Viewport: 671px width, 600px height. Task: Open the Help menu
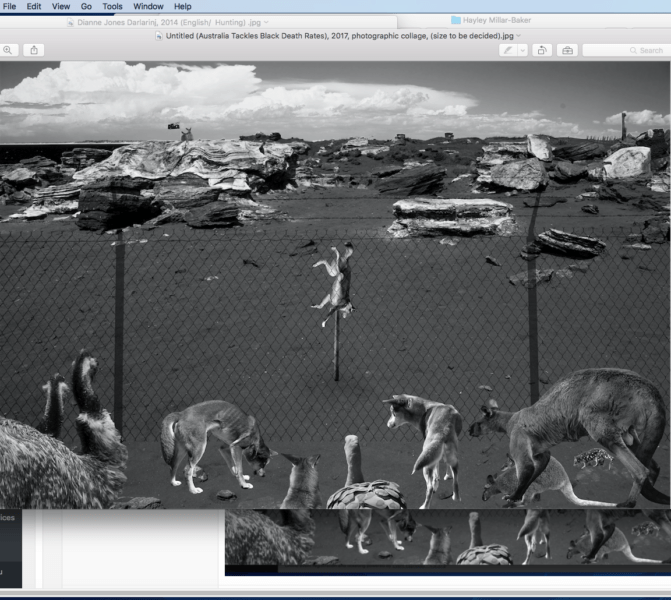point(183,6)
